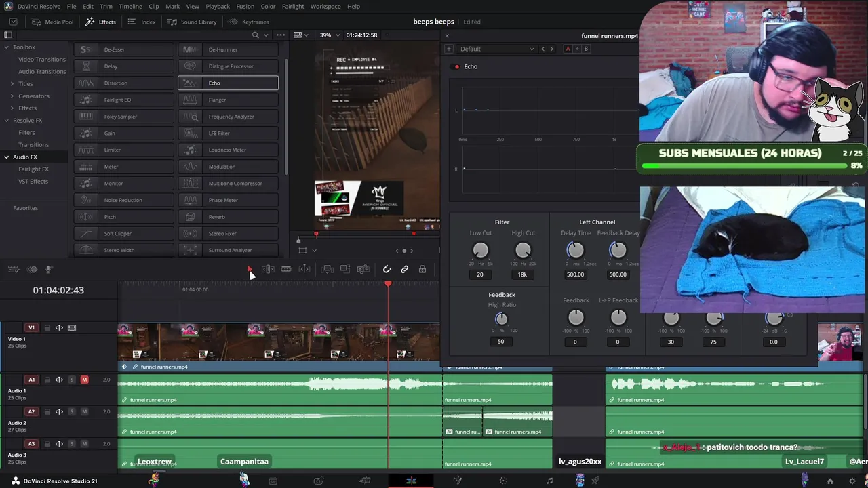Expand the Titles category
The image size is (868, 488).
(12, 84)
